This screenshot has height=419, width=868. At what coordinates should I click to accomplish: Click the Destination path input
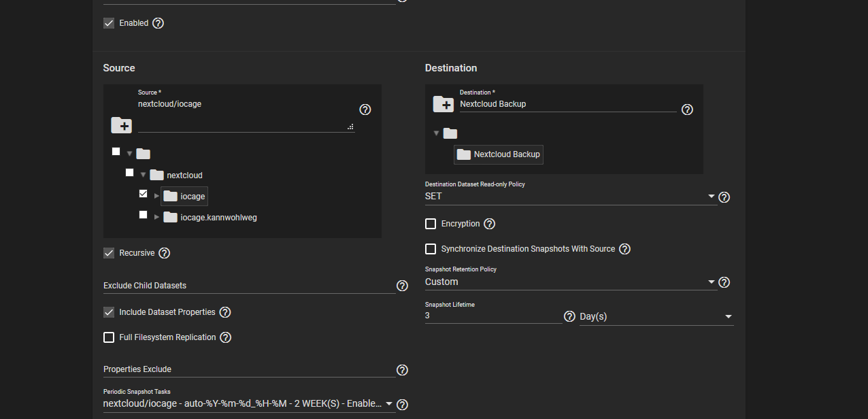[x=568, y=104]
